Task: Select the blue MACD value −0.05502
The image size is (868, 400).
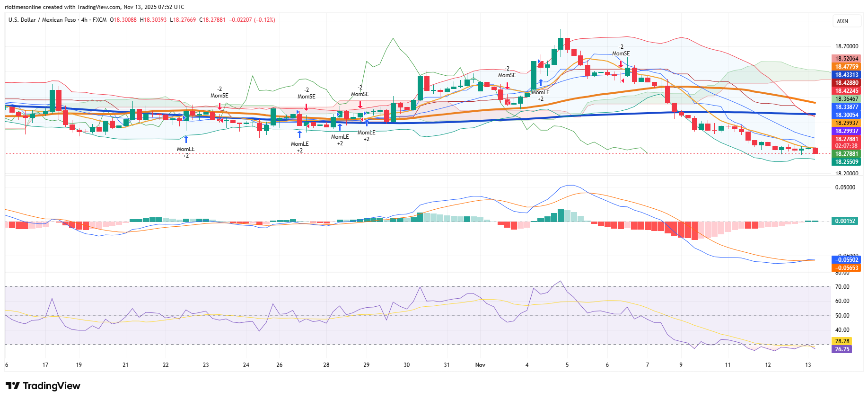Action: click(x=847, y=260)
